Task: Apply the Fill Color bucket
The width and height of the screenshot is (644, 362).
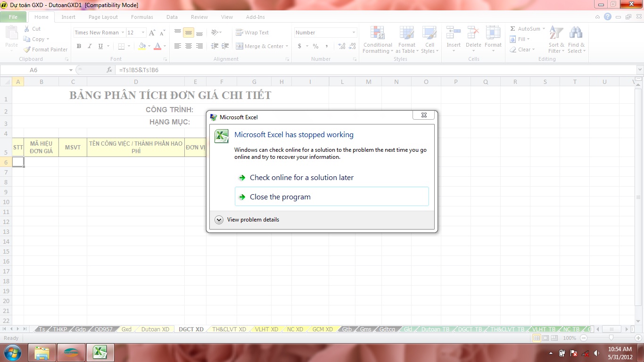Action: (x=142, y=46)
